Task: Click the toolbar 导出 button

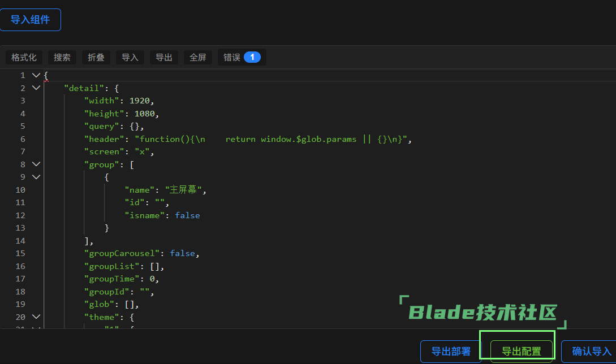Action: coord(164,57)
